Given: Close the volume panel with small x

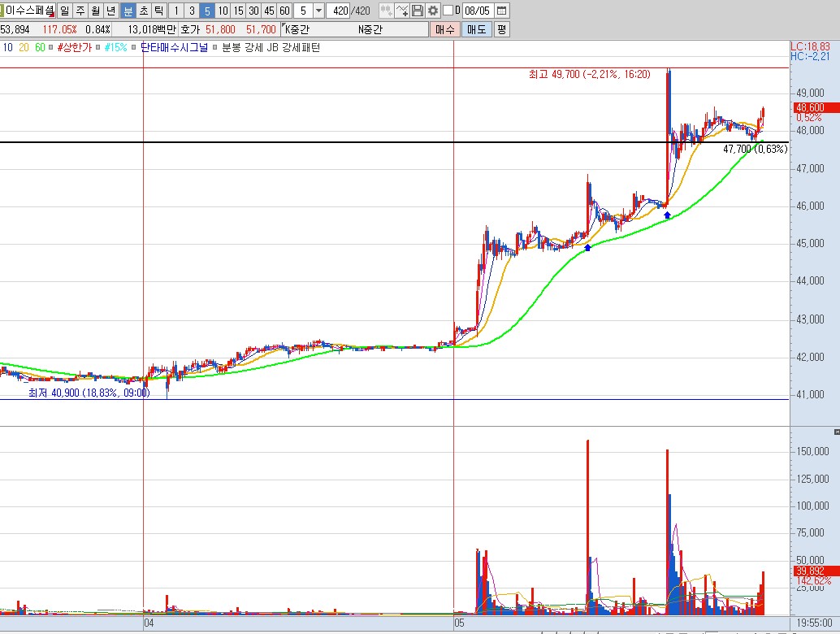Looking at the screenshot, I should click(836, 432).
